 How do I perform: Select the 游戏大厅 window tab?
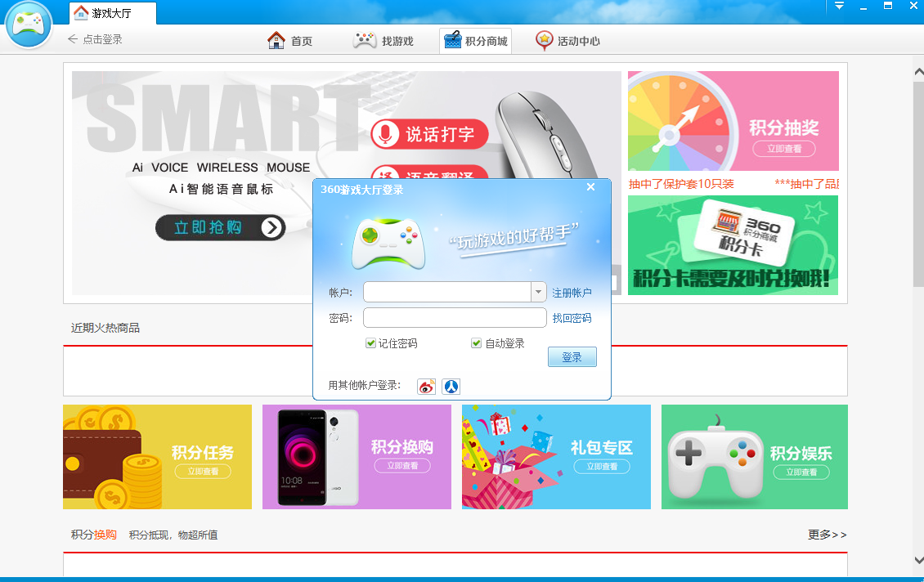coord(113,13)
